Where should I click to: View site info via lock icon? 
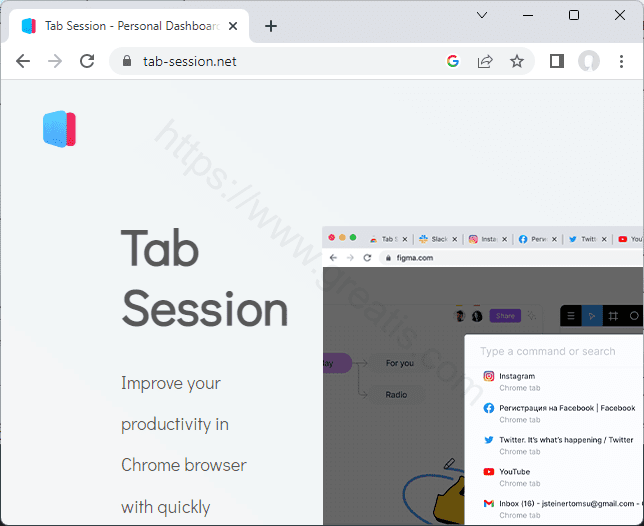point(127,61)
